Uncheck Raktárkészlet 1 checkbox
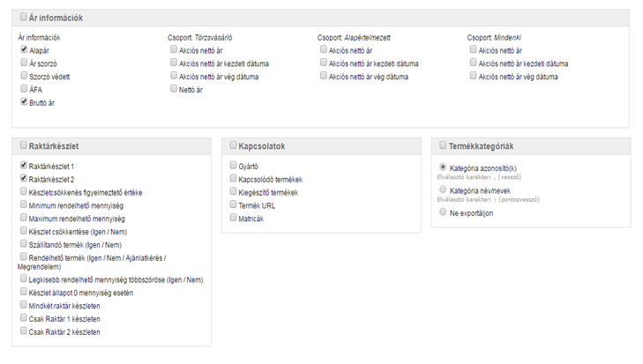 [x=24, y=165]
